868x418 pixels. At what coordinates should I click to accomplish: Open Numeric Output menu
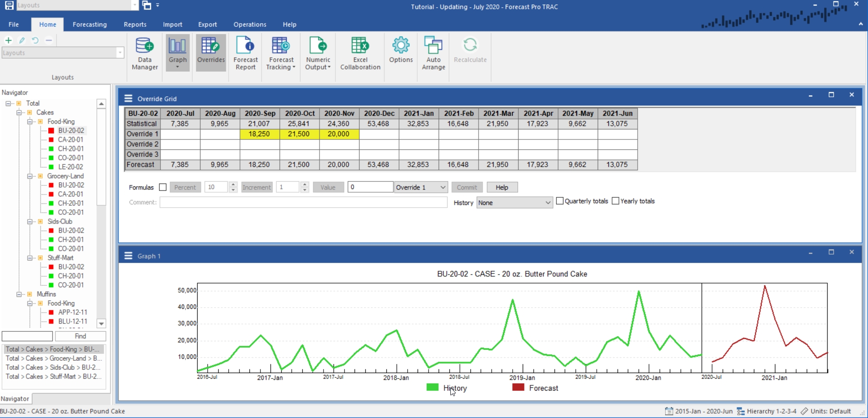click(x=318, y=54)
